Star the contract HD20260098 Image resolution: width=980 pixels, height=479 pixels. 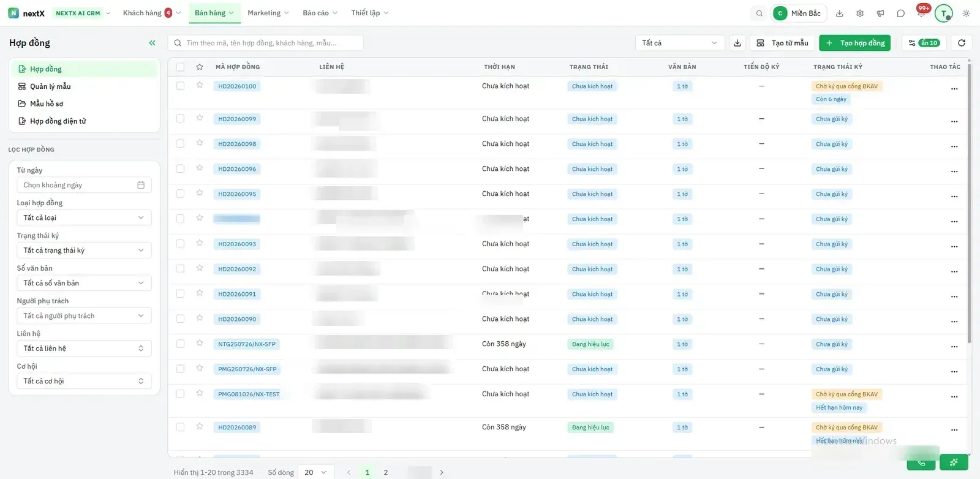[200, 143]
